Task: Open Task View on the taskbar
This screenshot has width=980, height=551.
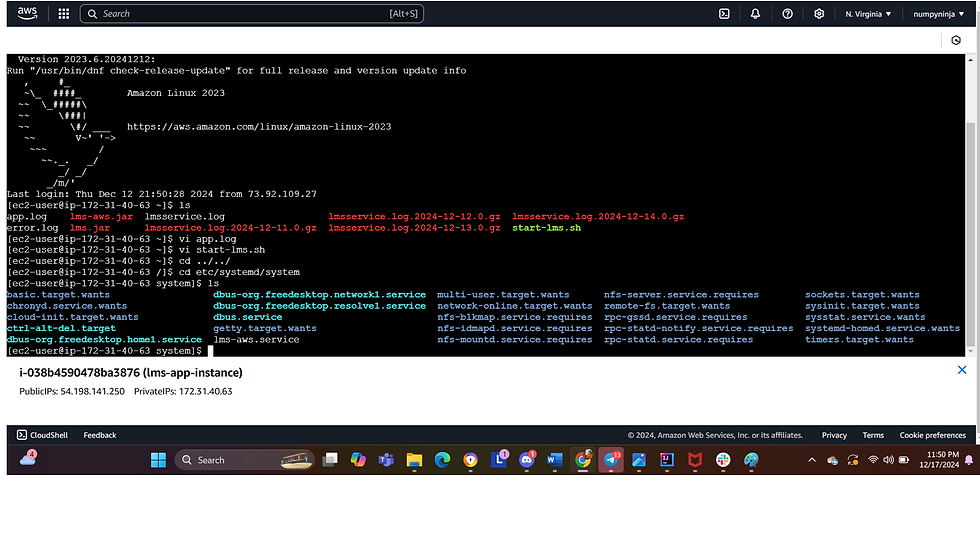Action: tap(330, 460)
